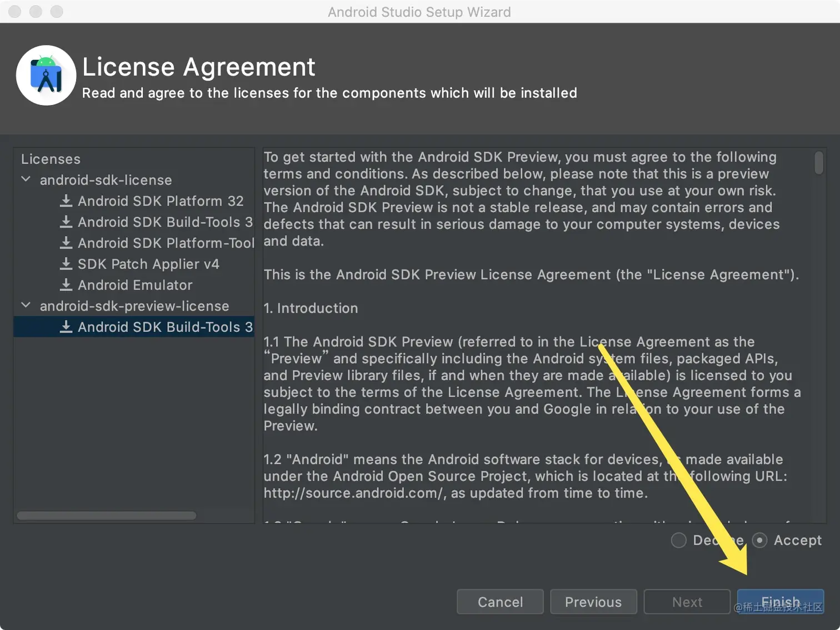Click download icon beside Android SDK Platform-Tools
Viewport: 840px width, 630px height.
tap(66, 243)
